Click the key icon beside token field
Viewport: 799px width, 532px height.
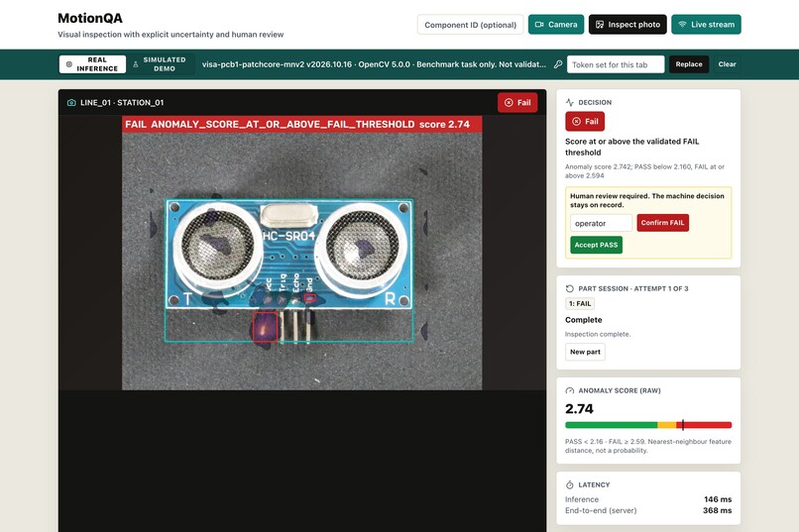[x=558, y=64]
